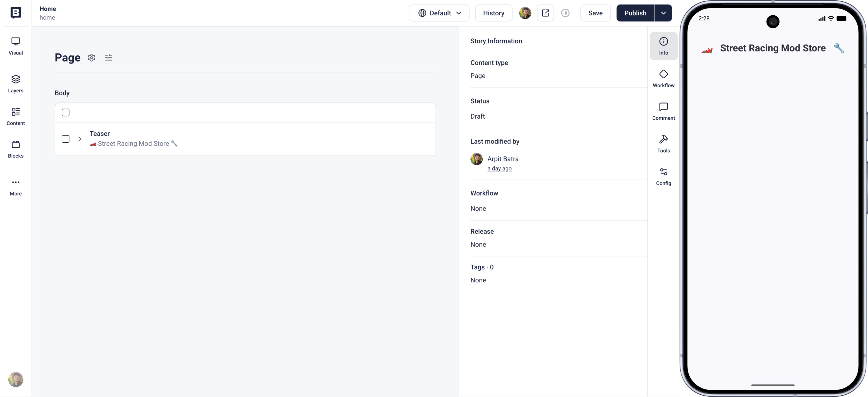Viewport: 868px width, 397px height.
Task: Toggle the half-circle preview mode icon
Action: 565,13
